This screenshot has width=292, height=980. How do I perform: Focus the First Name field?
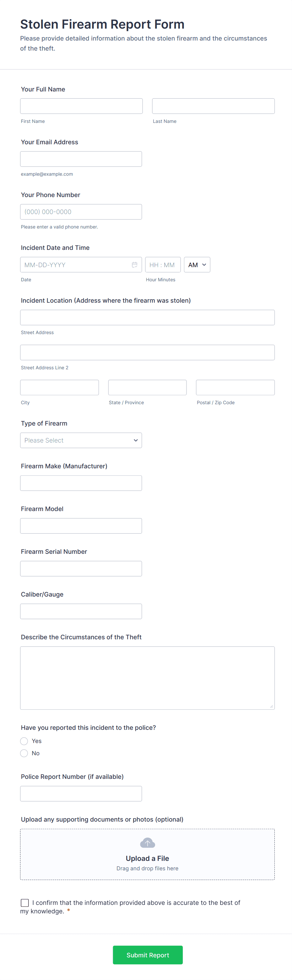[81, 106]
